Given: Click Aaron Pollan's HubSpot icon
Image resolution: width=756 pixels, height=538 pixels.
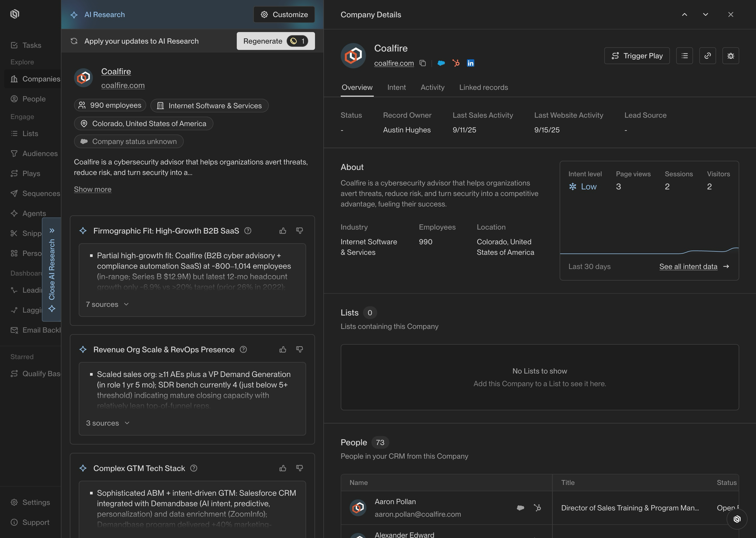Looking at the screenshot, I should click(537, 508).
